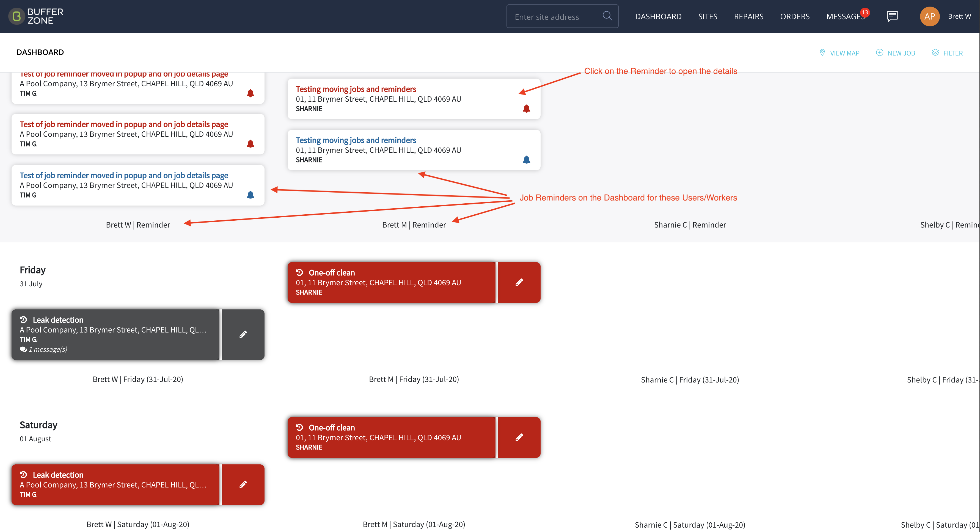The width and height of the screenshot is (980, 532).
Task: Click '1 message(s)' on Leak detection
Action: (x=48, y=349)
